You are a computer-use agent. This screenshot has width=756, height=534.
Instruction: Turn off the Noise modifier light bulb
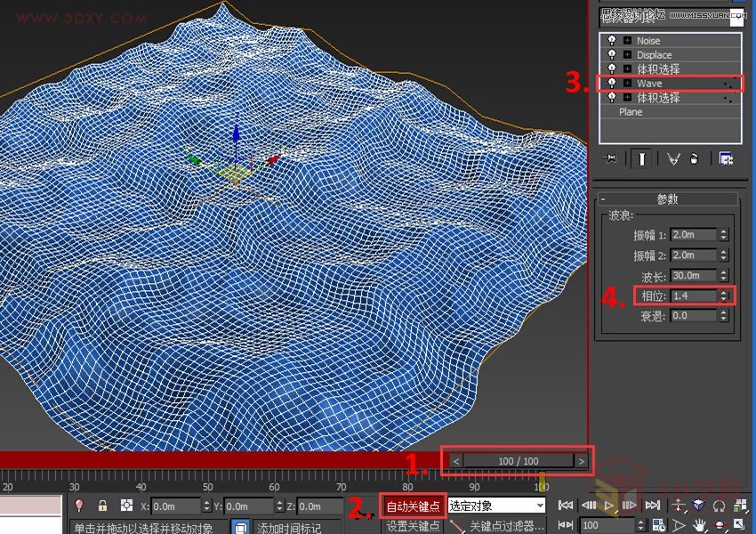click(x=612, y=41)
